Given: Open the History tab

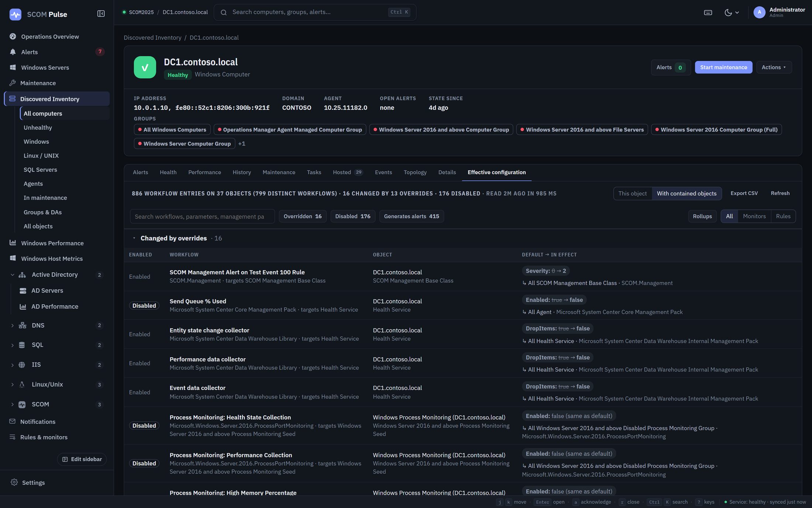Looking at the screenshot, I should point(242,172).
